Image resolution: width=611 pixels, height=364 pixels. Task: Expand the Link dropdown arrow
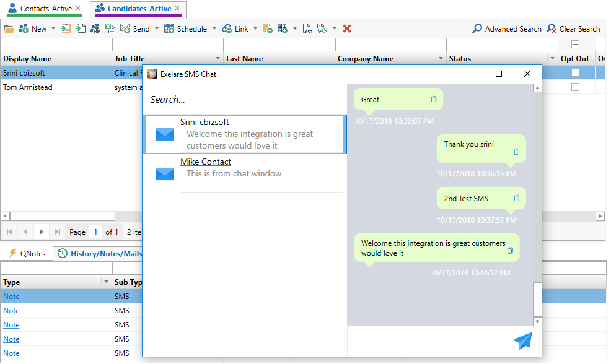point(255,29)
